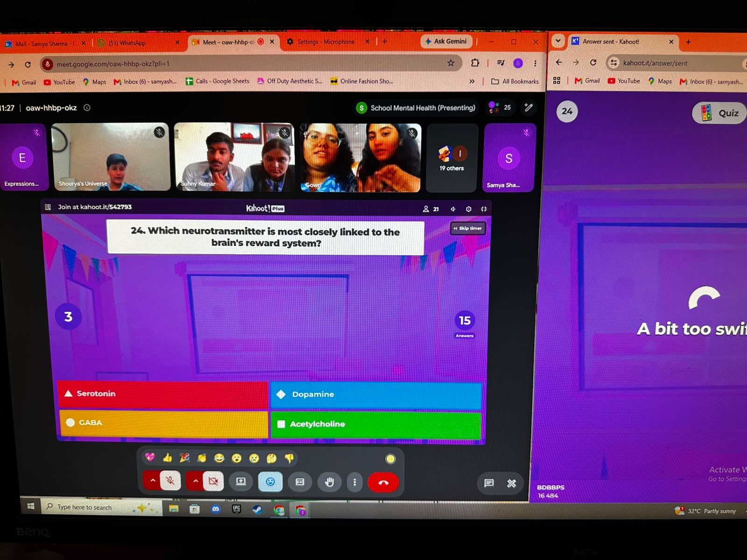The width and height of the screenshot is (747, 560).
Task: Open the Chrome extensions puzzle icon
Action: (x=475, y=63)
